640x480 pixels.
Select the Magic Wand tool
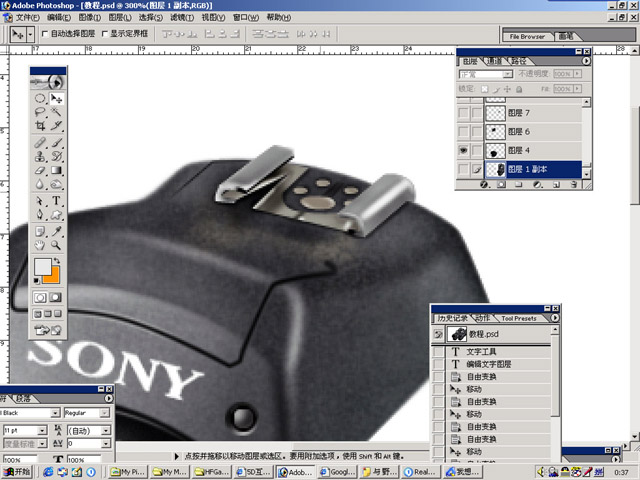pos(56,112)
